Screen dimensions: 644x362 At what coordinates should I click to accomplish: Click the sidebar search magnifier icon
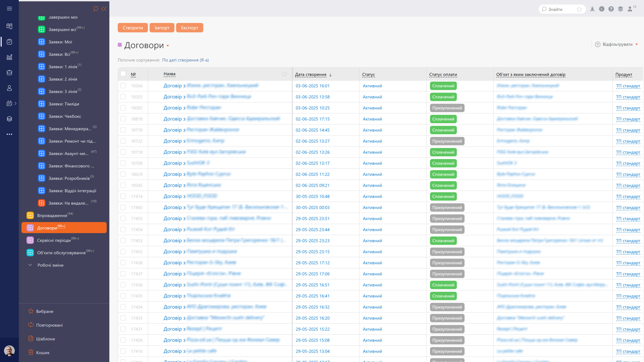[96, 9]
